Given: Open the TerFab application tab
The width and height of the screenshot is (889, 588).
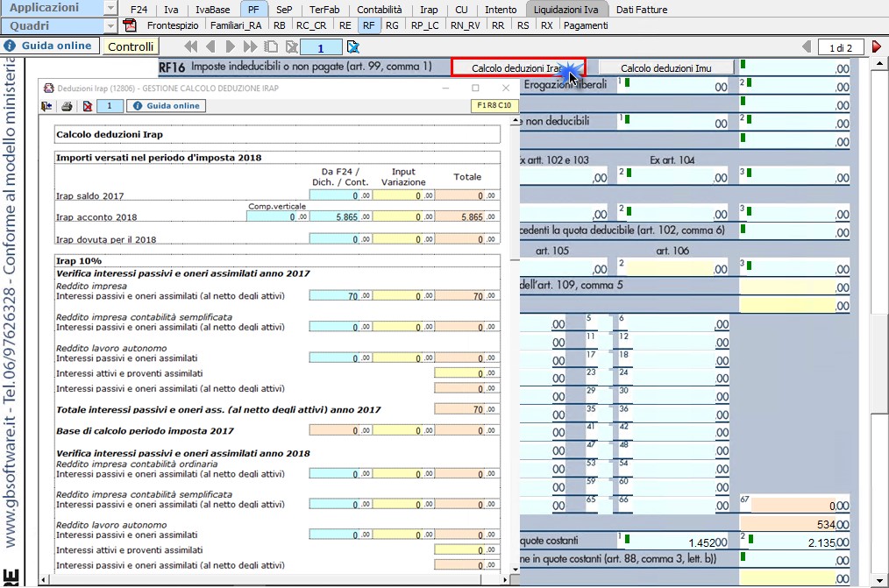Looking at the screenshot, I should click(x=324, y=10).
